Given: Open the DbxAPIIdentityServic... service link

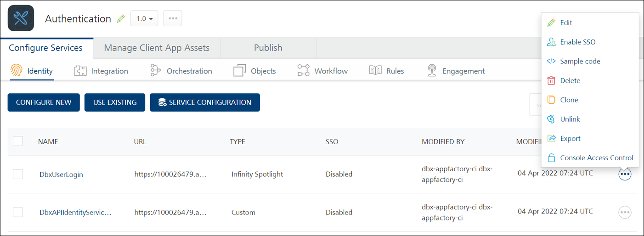Looking at the screenshot, I should [x=76, y=213].
